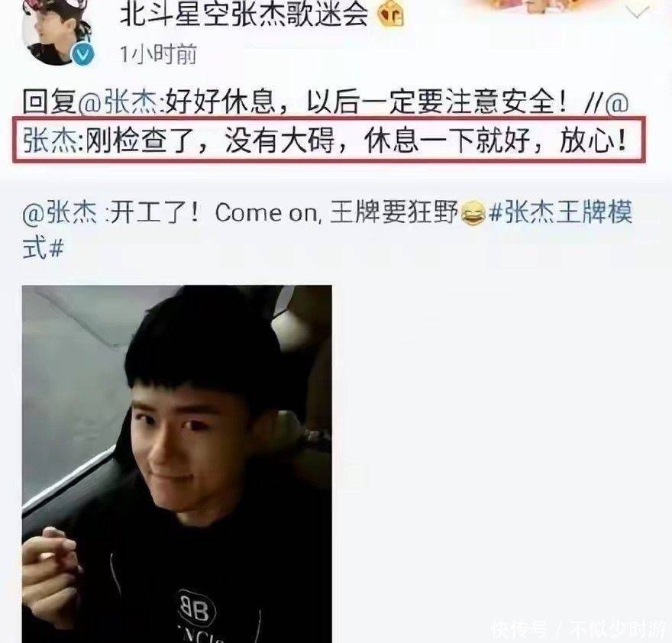Open @张杰 mention before 开工了

59,212
